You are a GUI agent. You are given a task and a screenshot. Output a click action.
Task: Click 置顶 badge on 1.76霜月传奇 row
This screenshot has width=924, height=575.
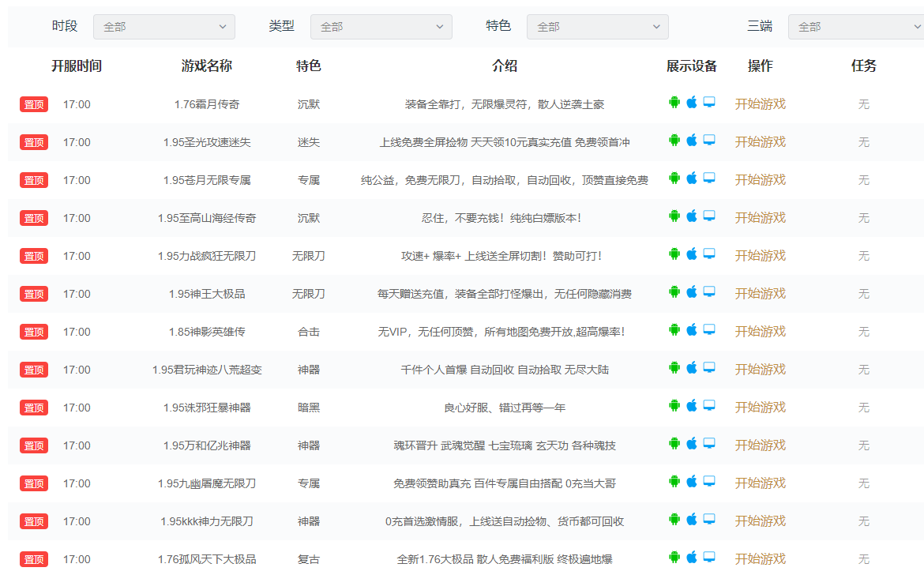tap(34, 104)
